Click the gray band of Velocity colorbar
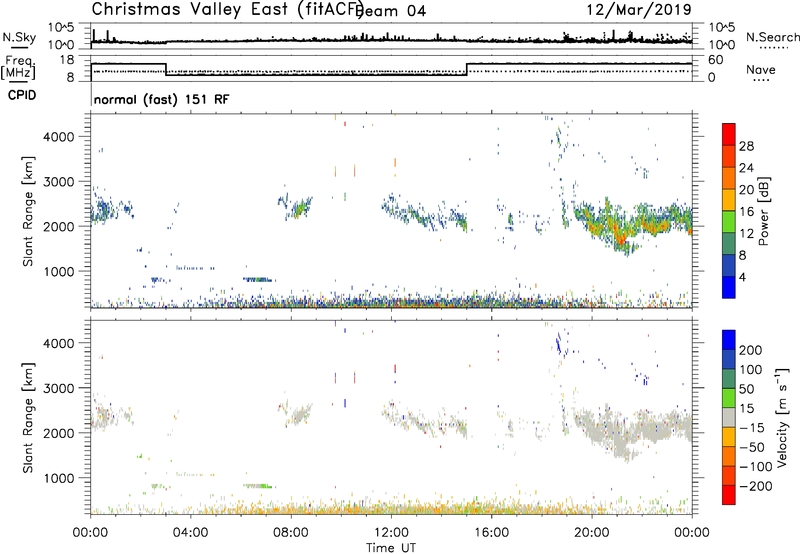 coord(729,417)
